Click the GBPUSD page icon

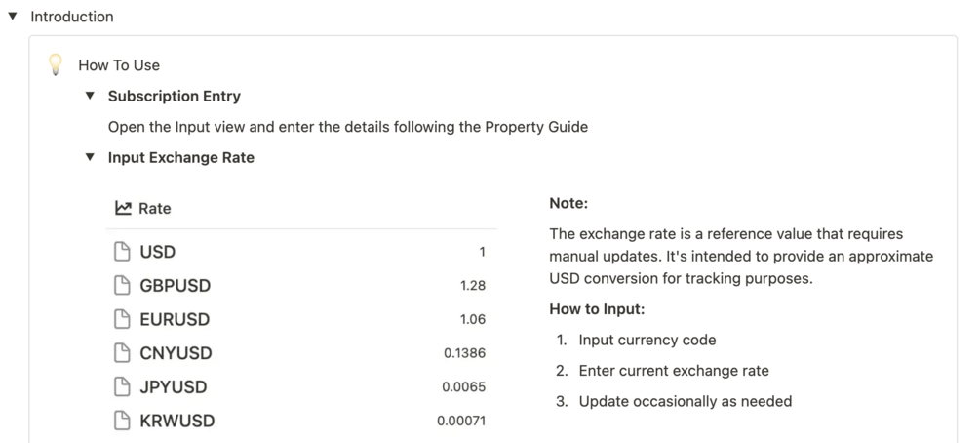click(122, 286)
